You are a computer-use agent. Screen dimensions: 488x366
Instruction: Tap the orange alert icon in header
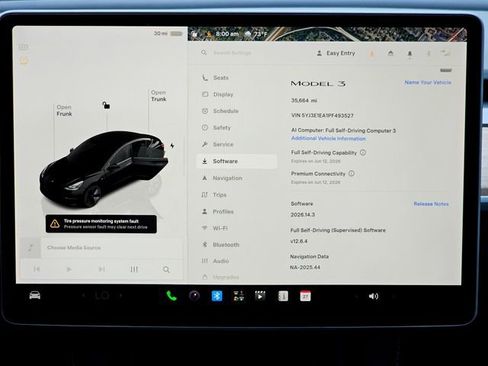372,54
